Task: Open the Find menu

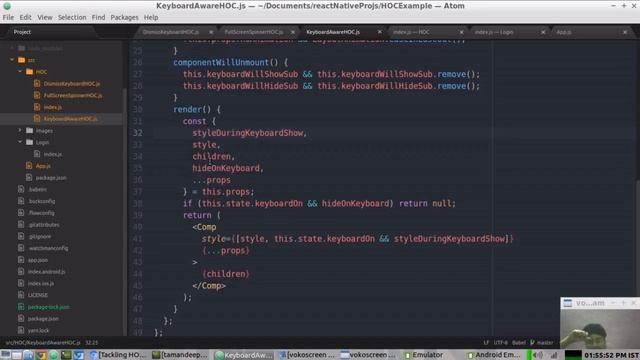Action: 98,17
